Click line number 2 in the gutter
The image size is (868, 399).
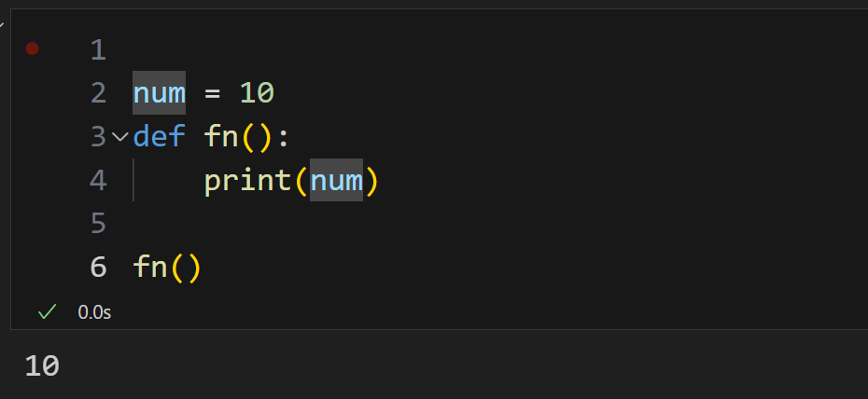[98, 93]
